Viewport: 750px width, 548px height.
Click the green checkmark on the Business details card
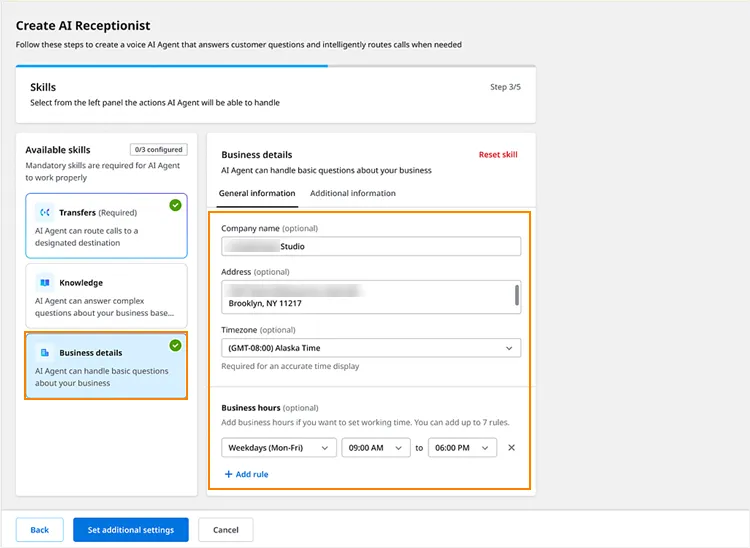click(176, 345)
